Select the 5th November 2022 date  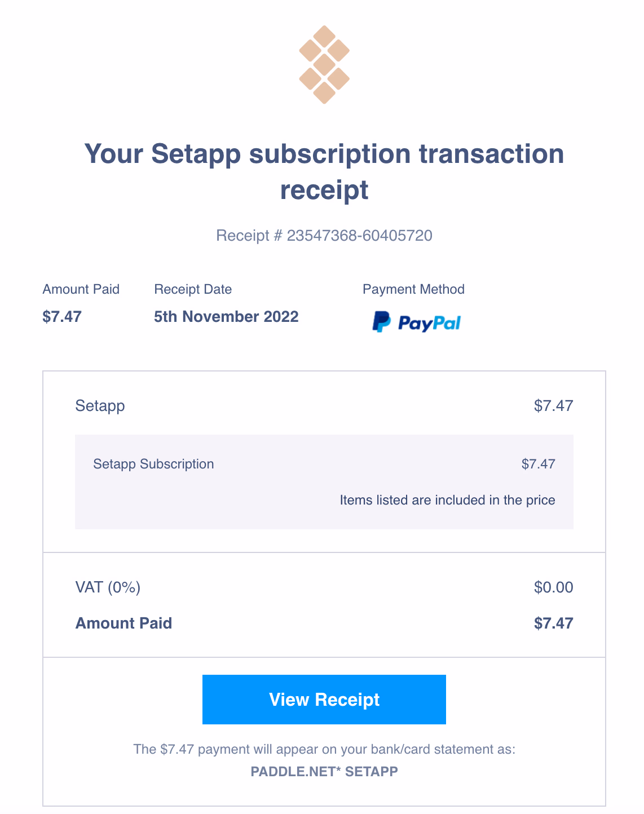tap(226, 316)
